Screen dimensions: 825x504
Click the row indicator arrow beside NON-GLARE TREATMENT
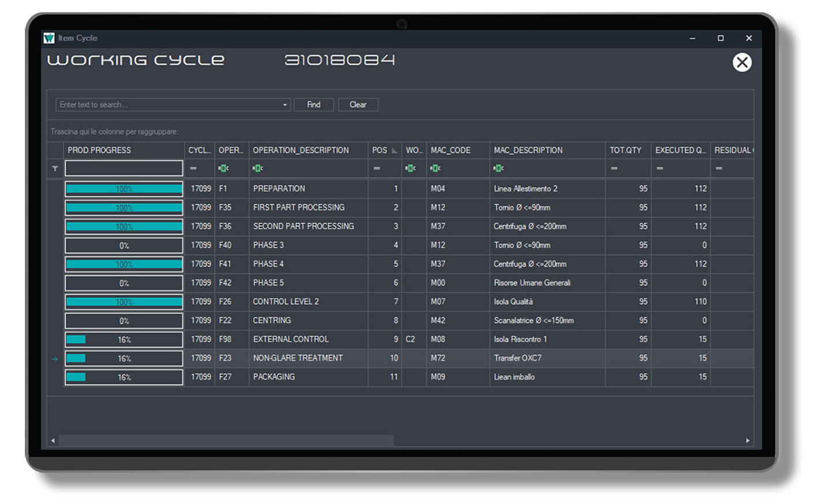pos(55,359)
